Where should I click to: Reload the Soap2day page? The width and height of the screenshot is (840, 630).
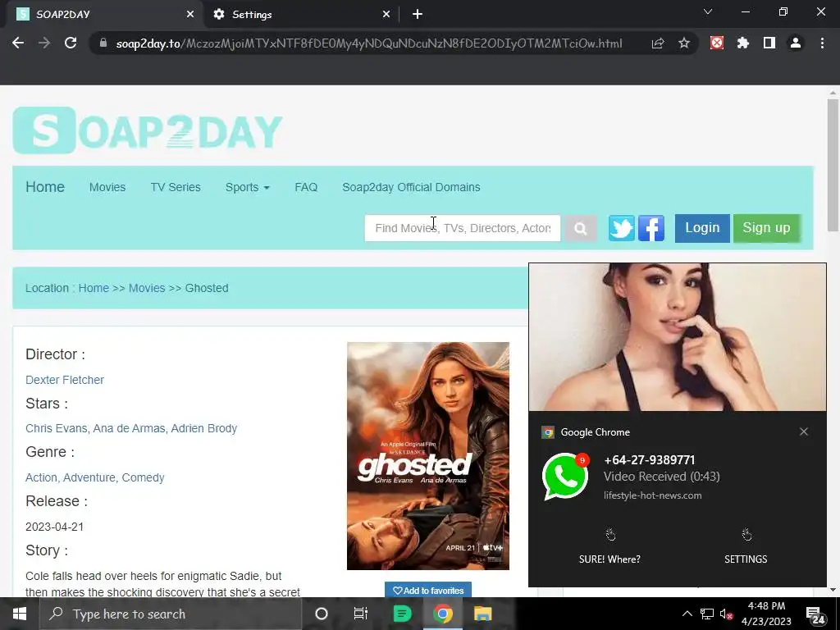pyautogui.click(x=71, y=43)
